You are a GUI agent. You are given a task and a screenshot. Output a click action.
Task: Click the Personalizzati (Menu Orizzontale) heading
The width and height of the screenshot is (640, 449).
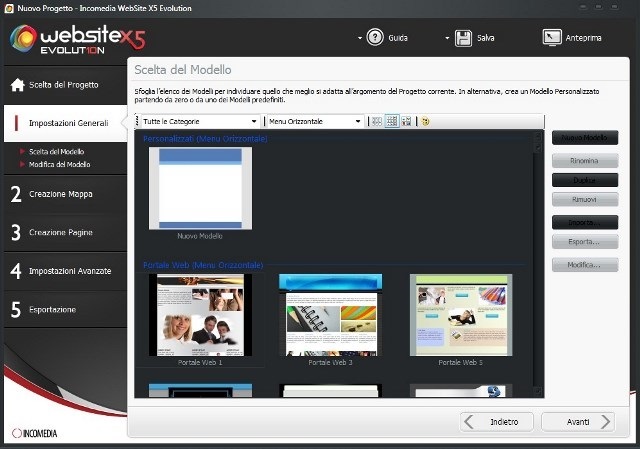click(205, 139)
